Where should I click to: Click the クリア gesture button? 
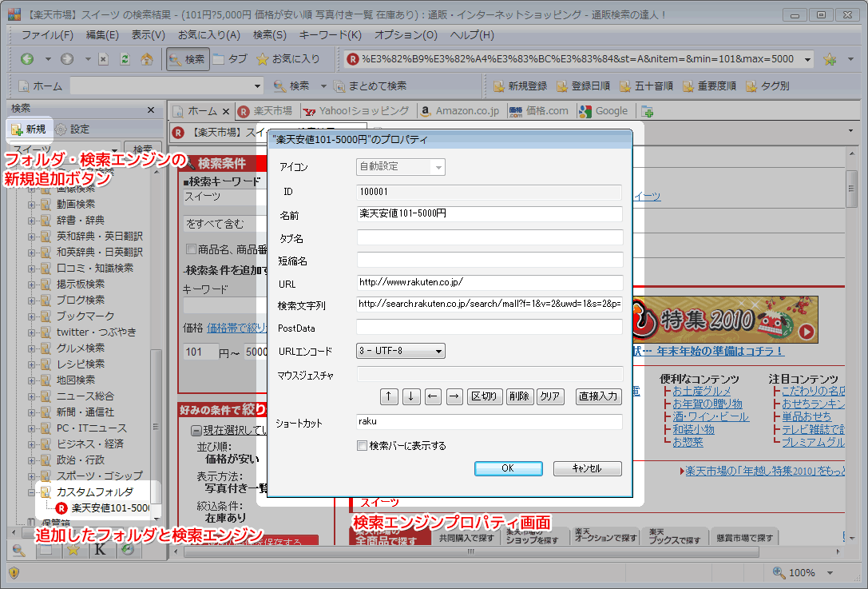[550, 396]
